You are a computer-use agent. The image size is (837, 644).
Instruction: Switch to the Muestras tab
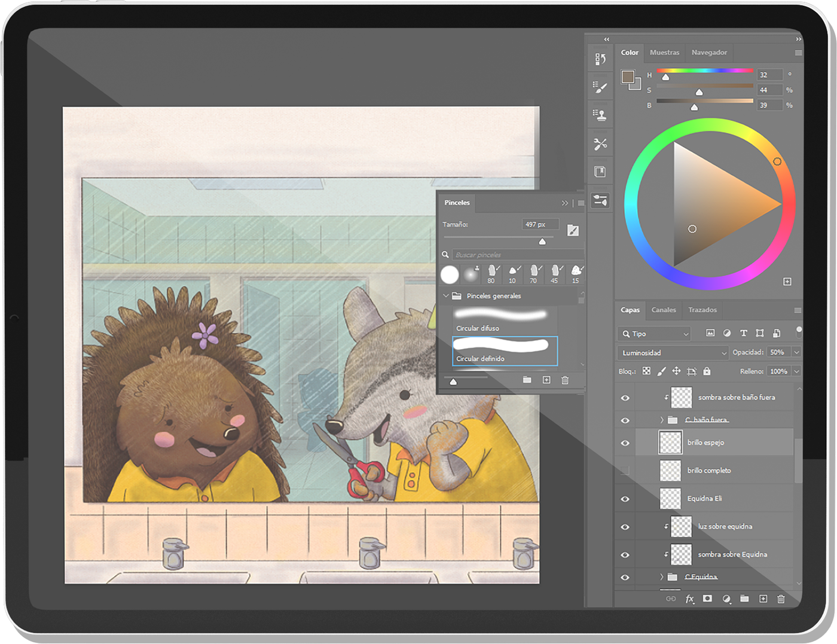click(x=664, y=53)
